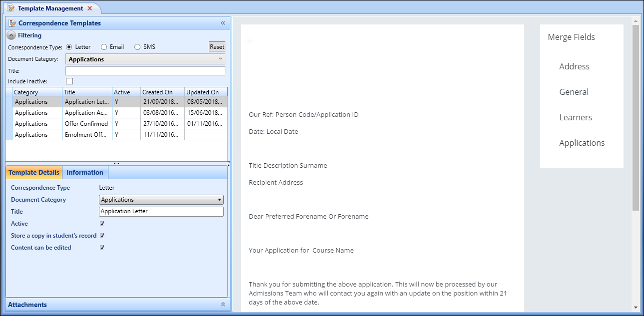Click the Title field containing Application Letter
Screen dimensions: 644x316
coord(161,212)
